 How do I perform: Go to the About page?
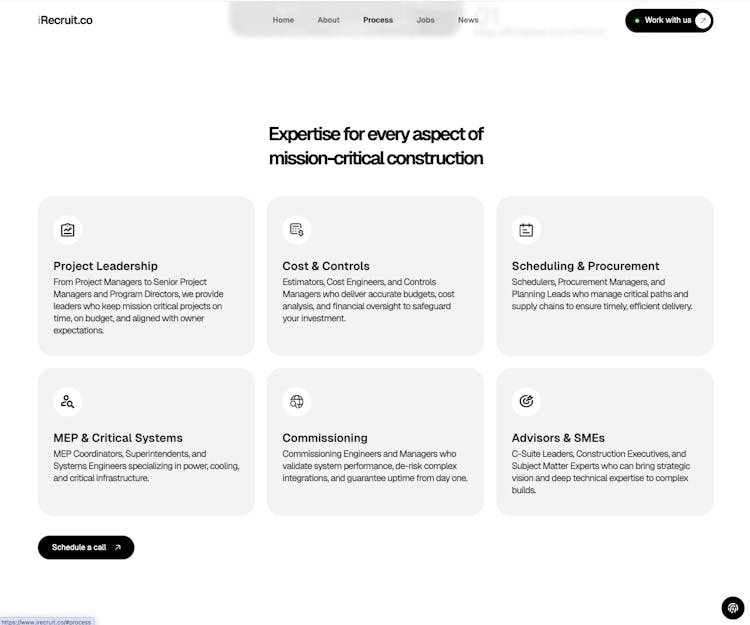click(x=328, y=20)
